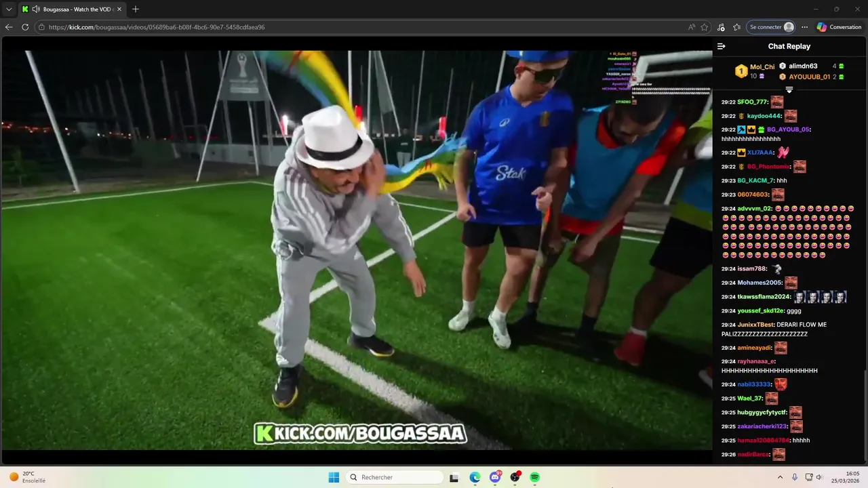Add this page to favorites
The height and width of the screenshot is (488, 868).
coord(705,27)
